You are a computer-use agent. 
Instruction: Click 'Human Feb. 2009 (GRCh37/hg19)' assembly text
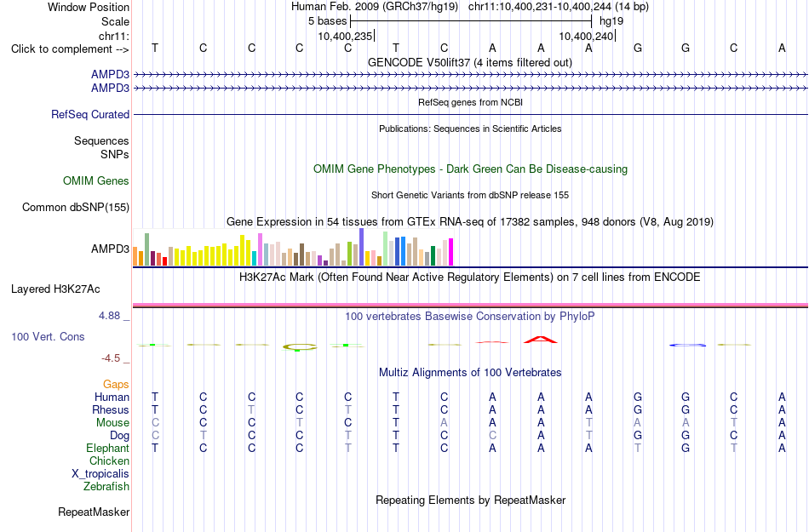(x=375, y=7)
